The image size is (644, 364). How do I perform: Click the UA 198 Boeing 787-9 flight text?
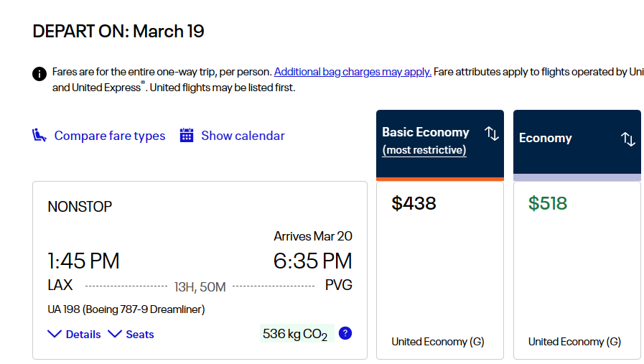(126, 309)
